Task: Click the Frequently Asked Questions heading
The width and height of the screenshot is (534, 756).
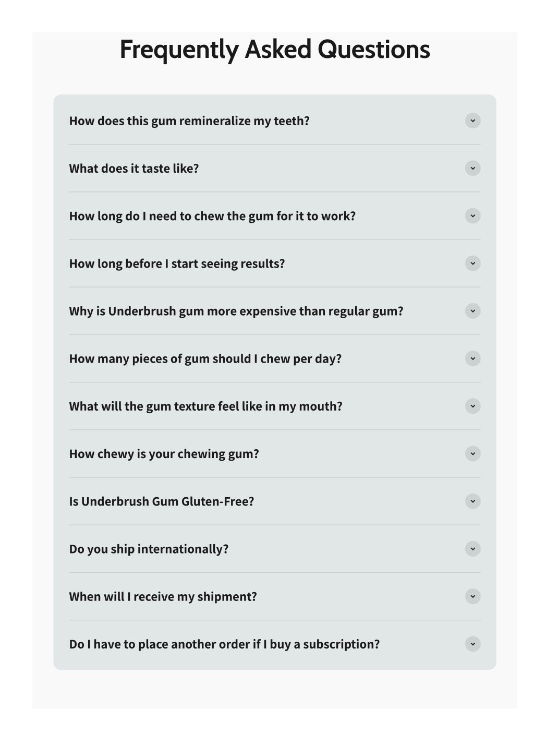Action: (275, 50)
